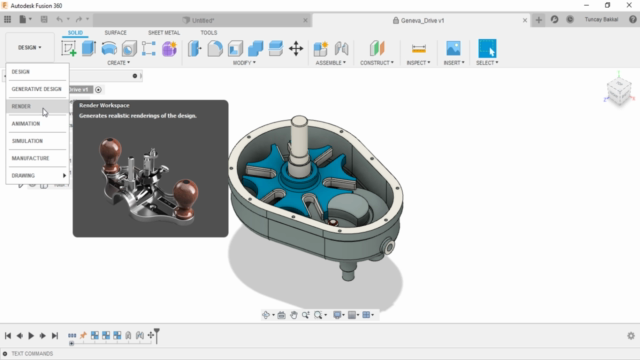Image resolution: width=640 pixels, height=360 pixels.
Task: Expand the ASSEMBLE dropdown
Action: (x=331, y=62)
